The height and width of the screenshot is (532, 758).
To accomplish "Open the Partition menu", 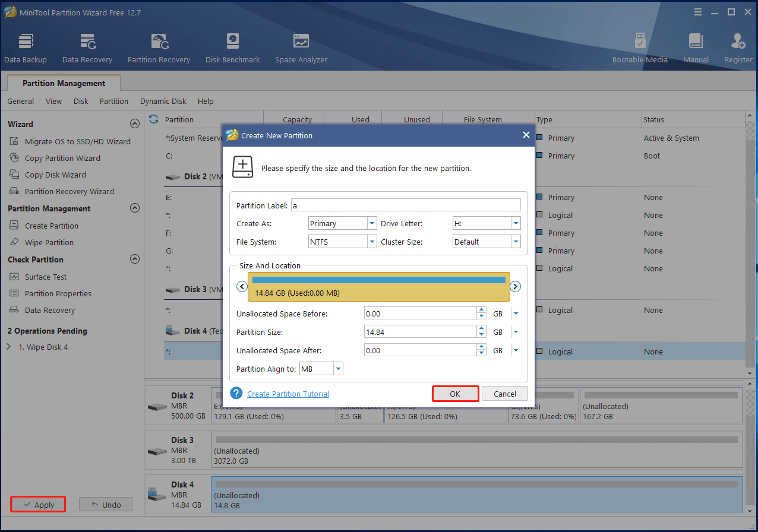I will click(114, 101).
